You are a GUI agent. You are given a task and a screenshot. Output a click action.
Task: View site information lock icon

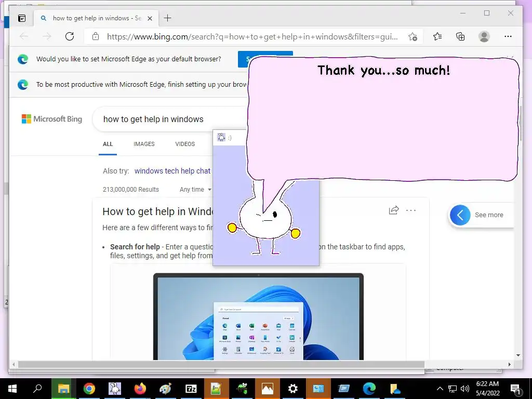click(x=96, y=36)
